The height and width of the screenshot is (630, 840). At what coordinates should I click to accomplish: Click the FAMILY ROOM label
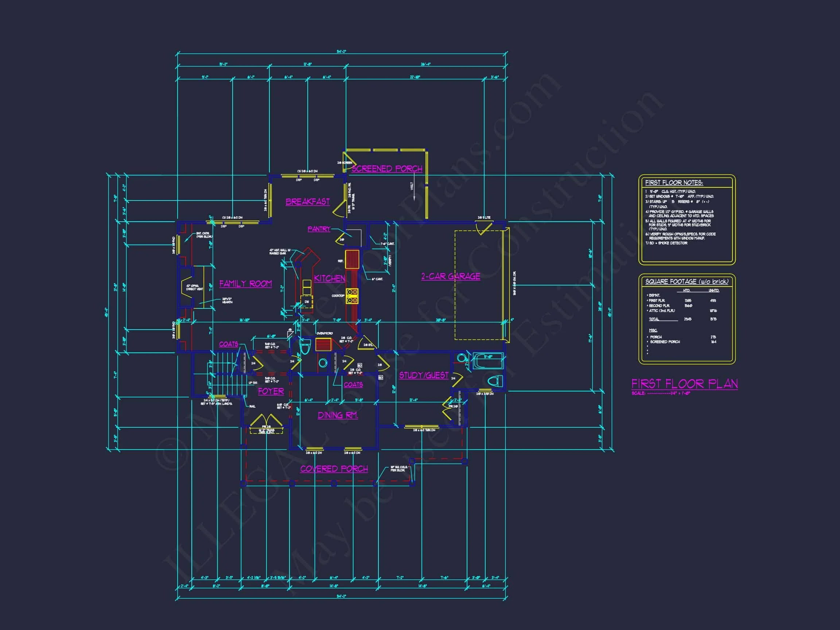pos(245,284)
